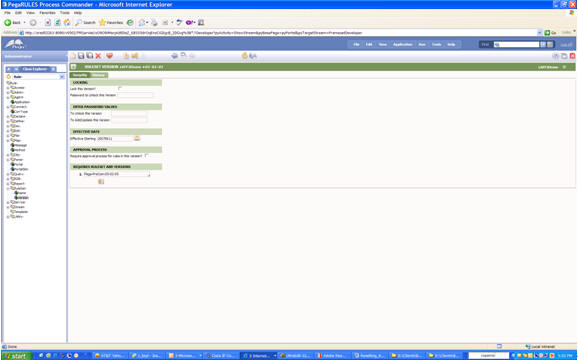Select Message in the class tree
Viewport: 578px width, 361px height.
[20, 145]
